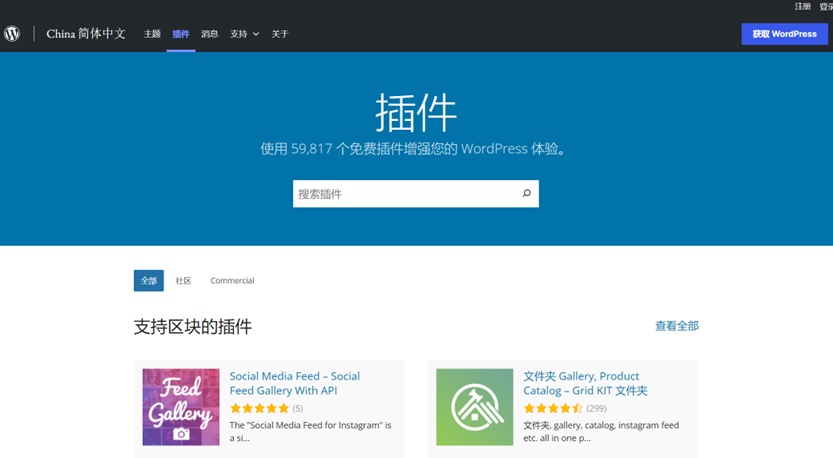Click the 登录 link at top right
Viewport: 833px width, 458px height.
point(827,6)
